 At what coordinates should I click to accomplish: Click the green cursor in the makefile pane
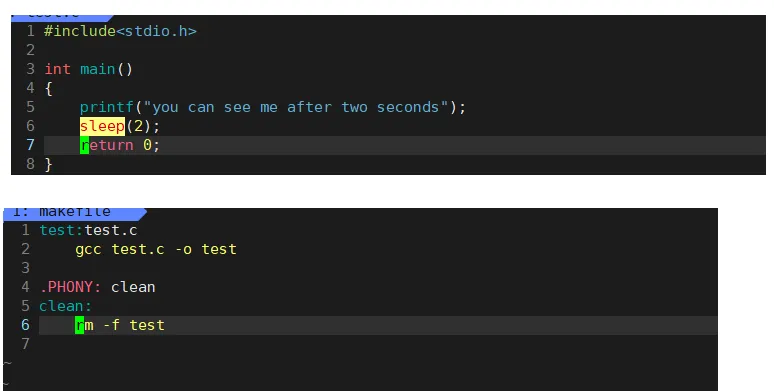pyautogui.click(x=79, y=325)
